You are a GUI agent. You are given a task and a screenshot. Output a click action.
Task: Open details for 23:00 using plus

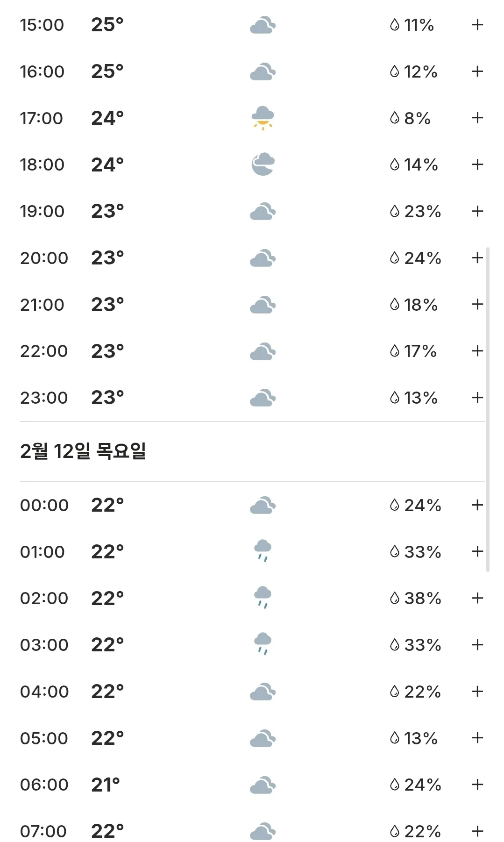(x=477, y=398)
